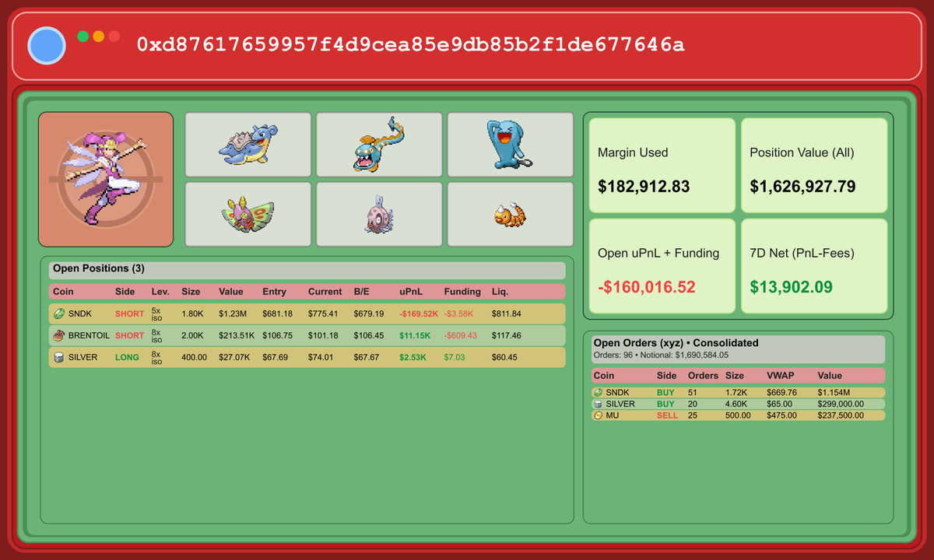Click the Open Orders (xyz) Consolidated header
The height and width of the screenshot is (560, 934).
pyautogui.click(x=676, y=343)
